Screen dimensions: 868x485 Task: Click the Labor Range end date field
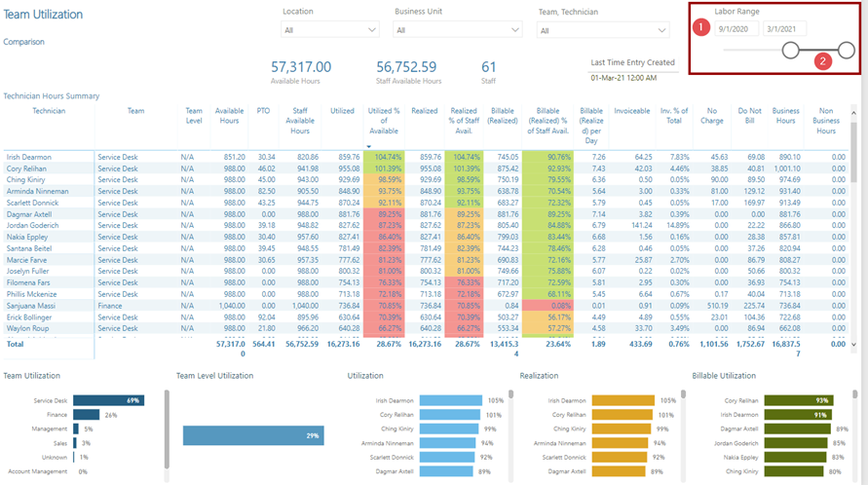click(x=784, y=29)
